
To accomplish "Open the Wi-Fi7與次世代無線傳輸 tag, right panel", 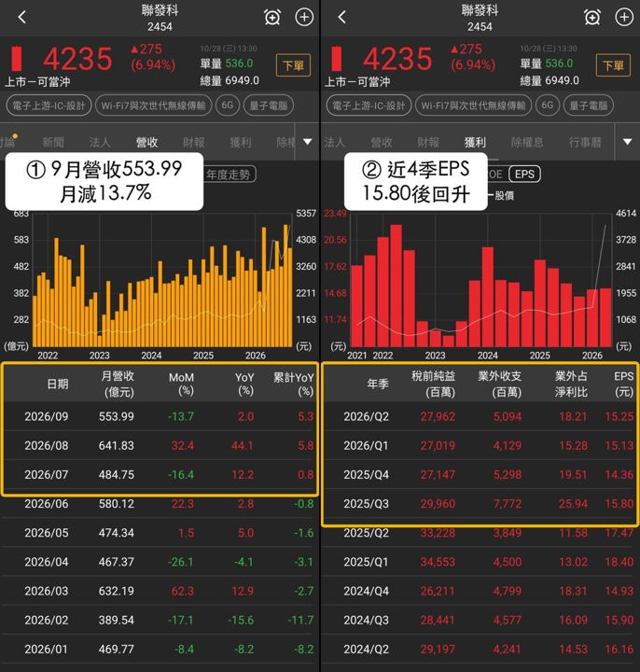I will (473, 105).
